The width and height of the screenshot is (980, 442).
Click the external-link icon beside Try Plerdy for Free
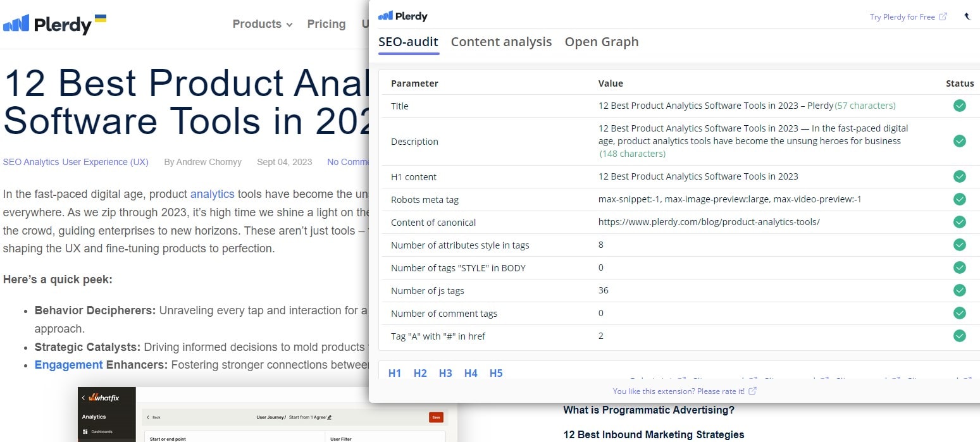click(x=943, y=16)
